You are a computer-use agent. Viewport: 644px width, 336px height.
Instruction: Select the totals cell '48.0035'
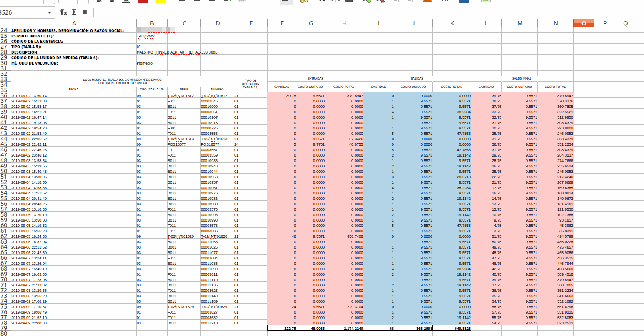[x=311, y=328]
